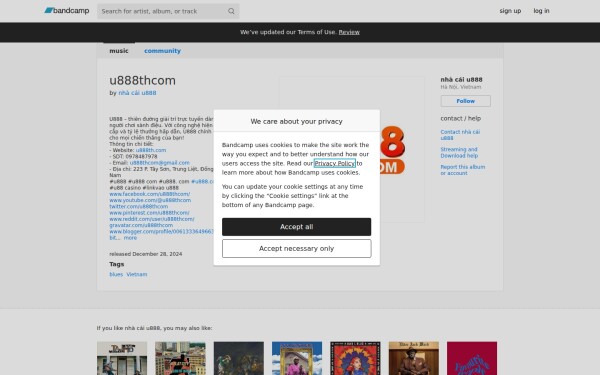Screen dimensions: 600x375
Task: Open the Bandcamp logo home link
Action: pos(67,11)
